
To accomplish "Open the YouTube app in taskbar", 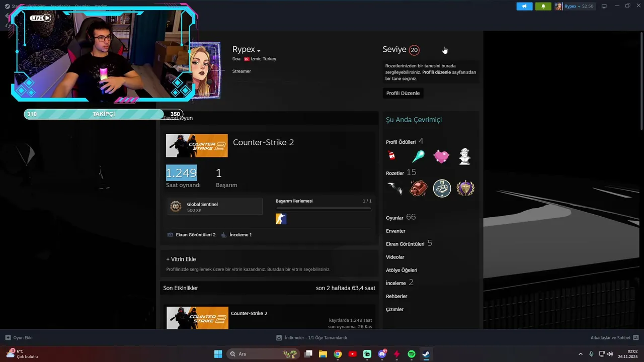I will pos(352,354).
